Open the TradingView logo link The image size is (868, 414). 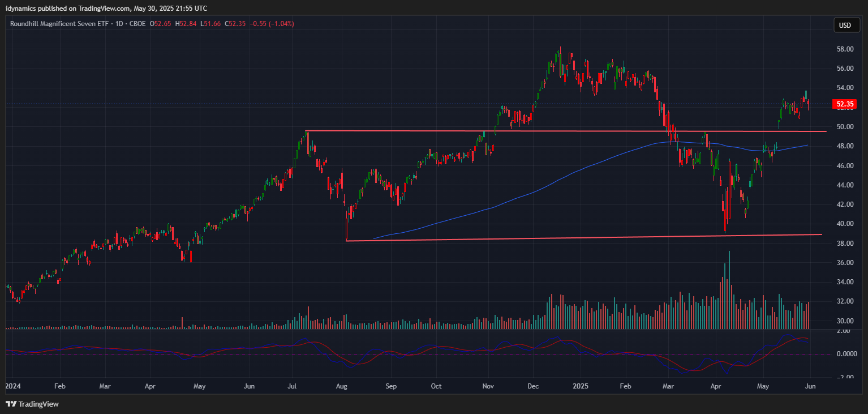(32, 404)
